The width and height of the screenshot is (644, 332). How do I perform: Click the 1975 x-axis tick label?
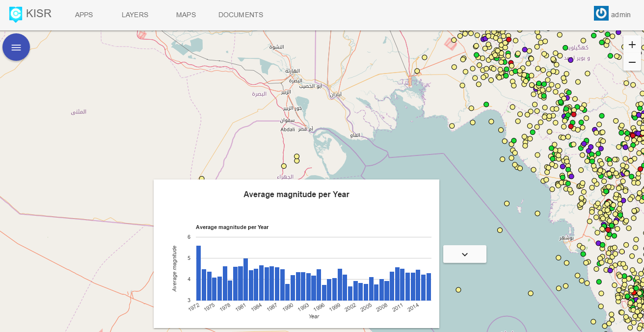[209, 308]
